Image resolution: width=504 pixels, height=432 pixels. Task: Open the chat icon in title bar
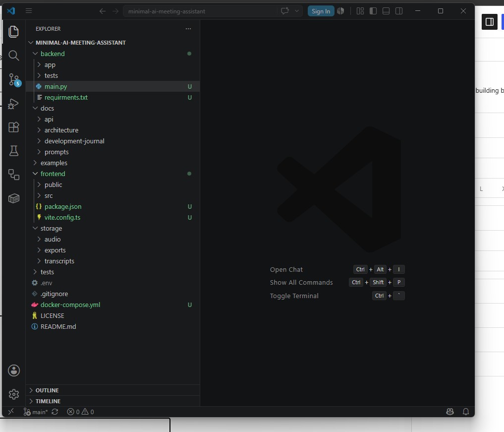[x=285, y=11]
